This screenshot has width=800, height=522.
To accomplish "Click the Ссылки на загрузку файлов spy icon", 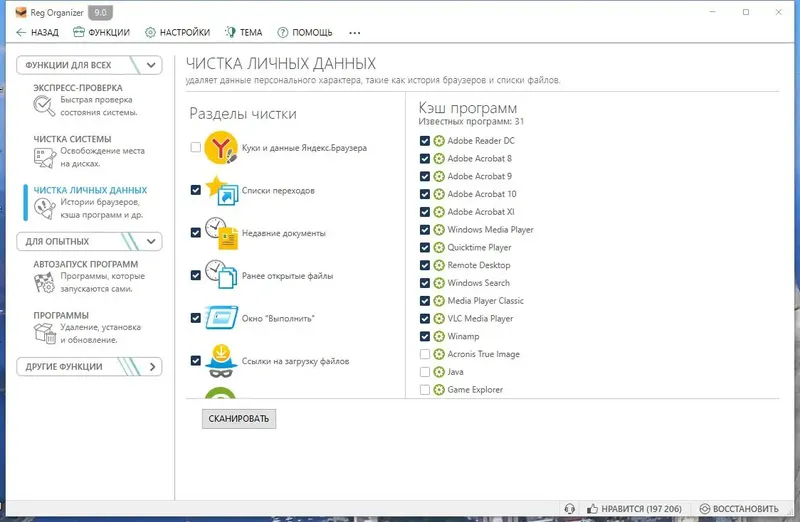I will coord(221,361).
